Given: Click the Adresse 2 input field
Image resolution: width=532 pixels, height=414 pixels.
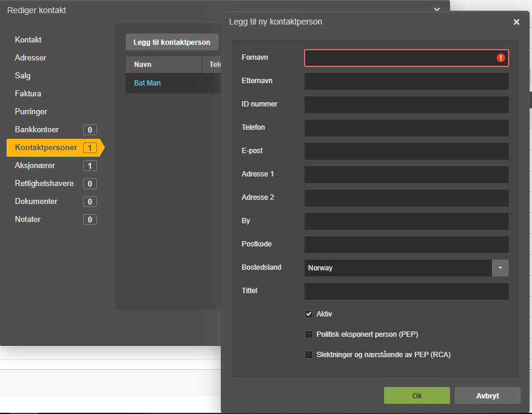Looking at the screenshot, I should click(406, 198).
